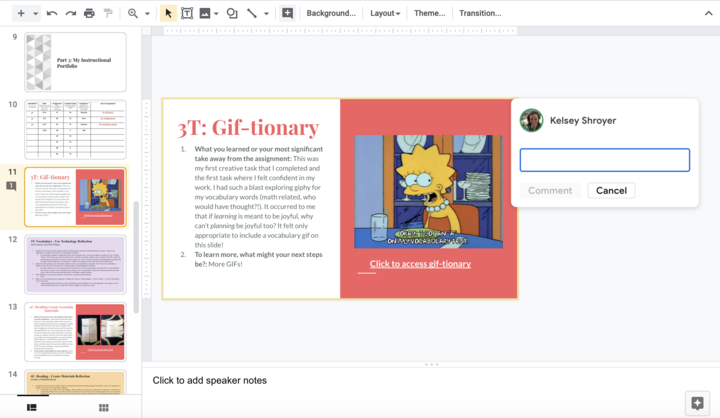Viewport: 720px width, 418px height.
Task: Collapse the menus with the up chevron
Action: 709,13
